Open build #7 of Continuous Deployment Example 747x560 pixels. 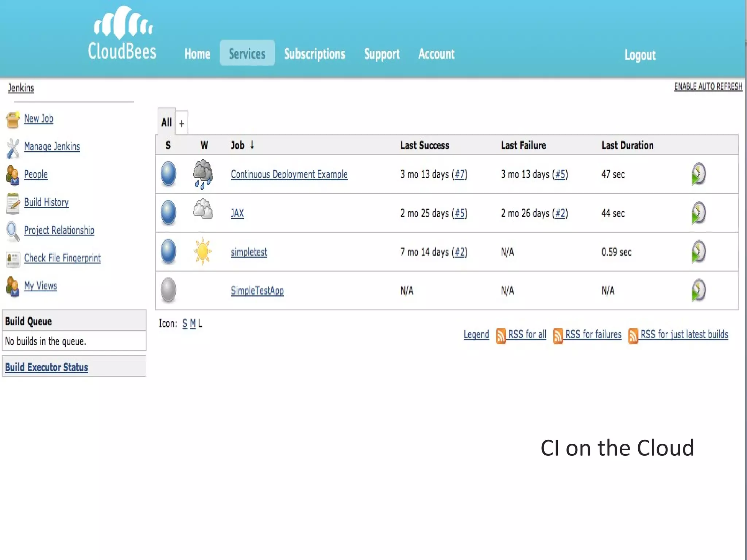coord(460,174)
